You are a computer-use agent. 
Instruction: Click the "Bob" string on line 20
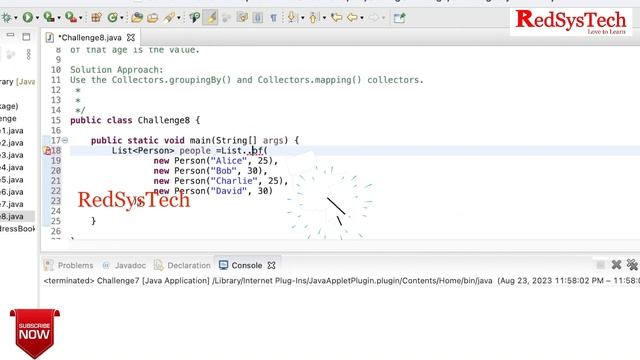click(224, 171)
